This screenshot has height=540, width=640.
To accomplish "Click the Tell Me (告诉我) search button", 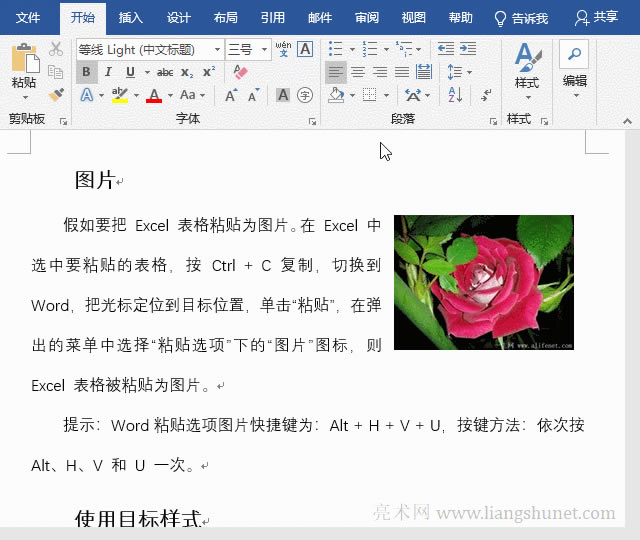I will tap(521, 17).
